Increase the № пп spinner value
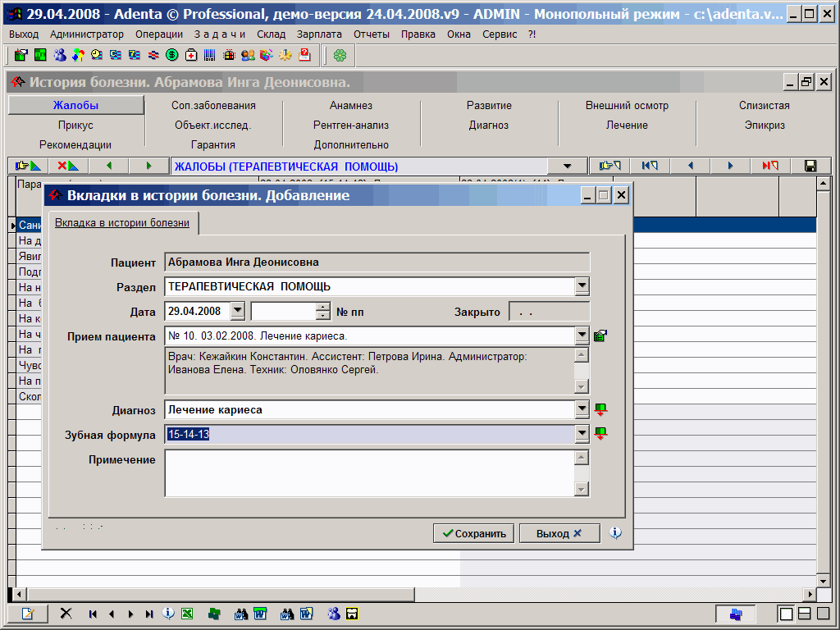 (323, 308)
